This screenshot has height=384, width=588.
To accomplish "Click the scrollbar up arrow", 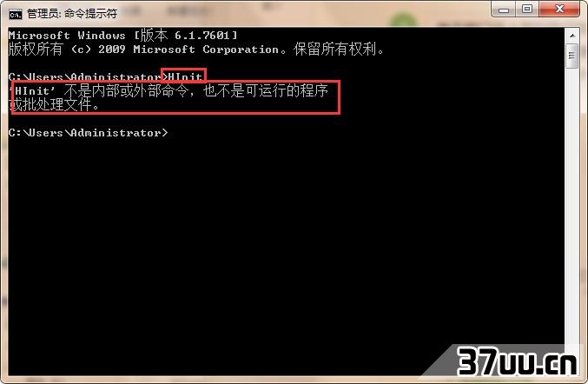I will [572, 36].
